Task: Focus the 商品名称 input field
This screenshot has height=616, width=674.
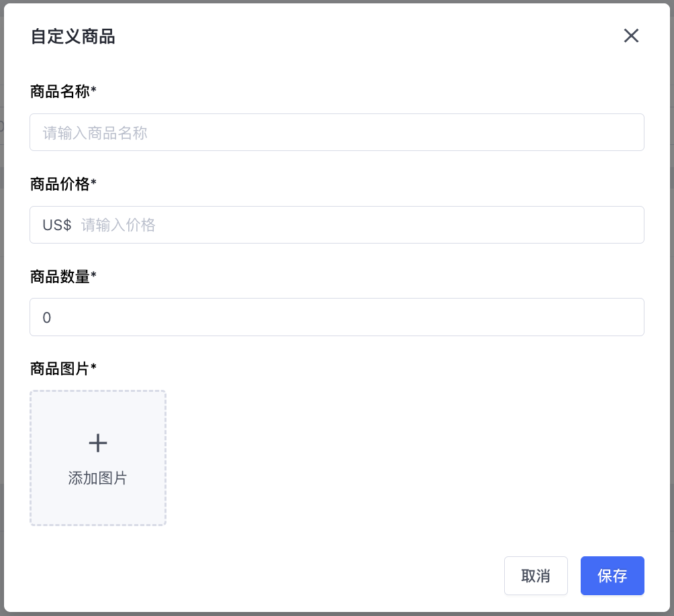Action: pos(336,132)
